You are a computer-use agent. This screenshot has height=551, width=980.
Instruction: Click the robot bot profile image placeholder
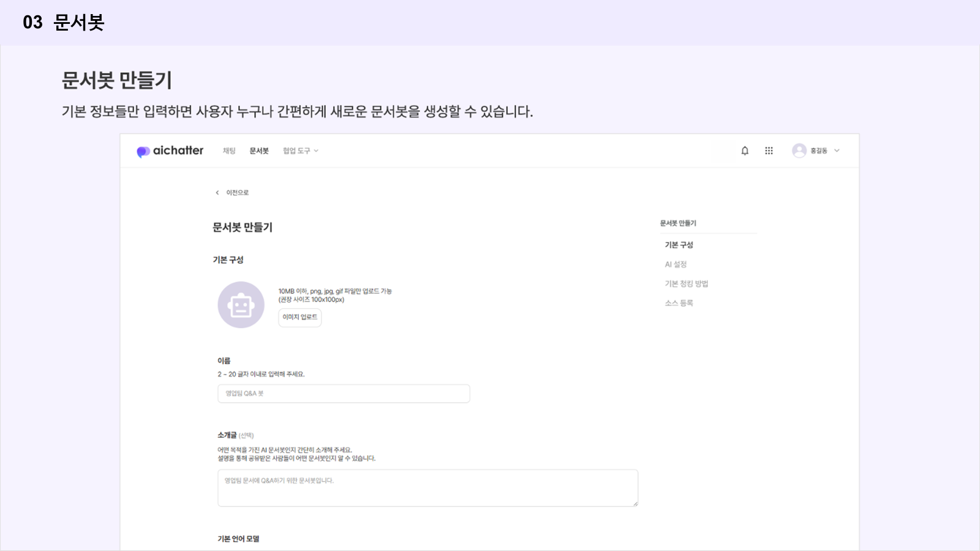tap(241, 305)
